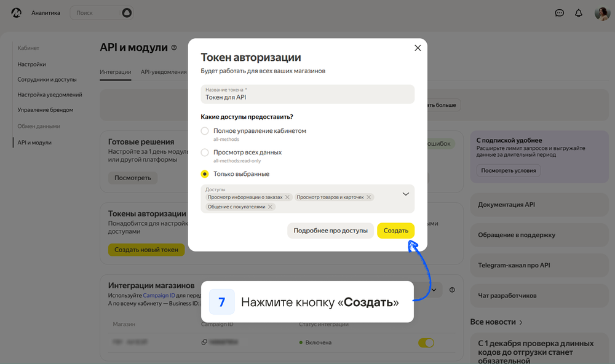615x364 pixels.
Task: Click the Посмотреть button in Готовые решения
Action: (x=133, y=178)
